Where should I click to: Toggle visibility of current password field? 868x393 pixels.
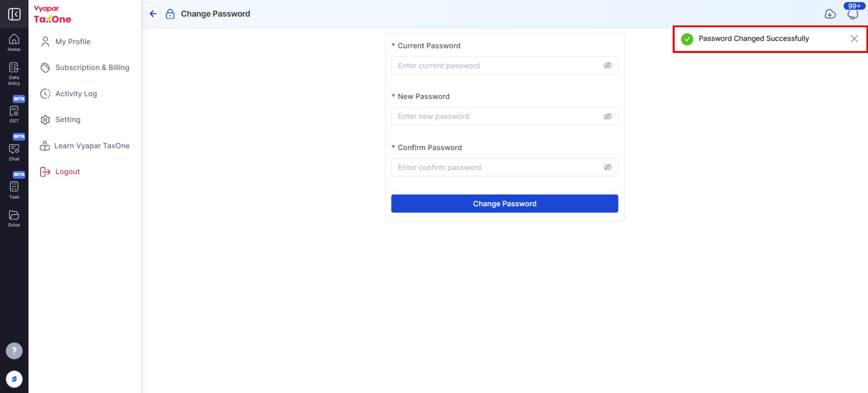click(x=608, y=66)
